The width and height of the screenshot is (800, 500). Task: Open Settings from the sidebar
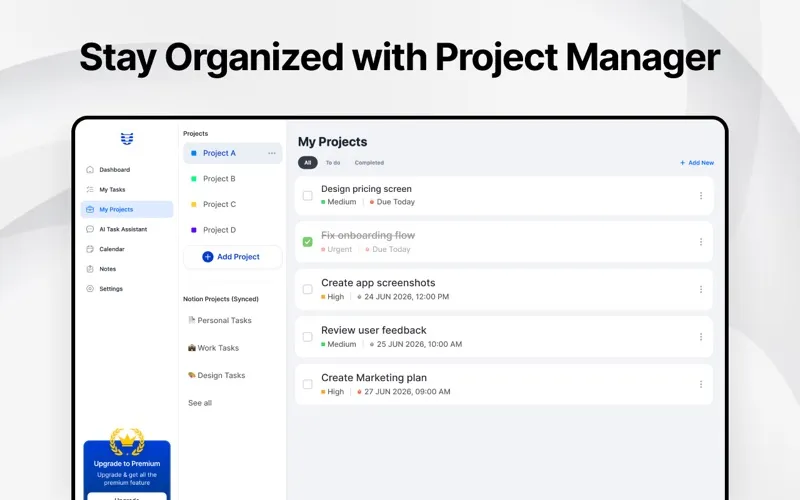click(127, 289)
